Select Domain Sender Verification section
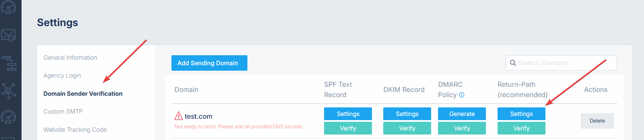This screenshot has width=644, height=140. click(83, 94)
